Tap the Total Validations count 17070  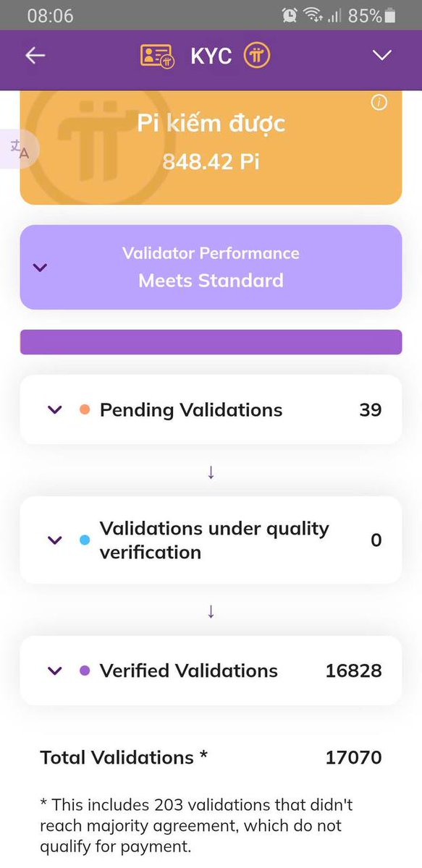coord(354,757)
